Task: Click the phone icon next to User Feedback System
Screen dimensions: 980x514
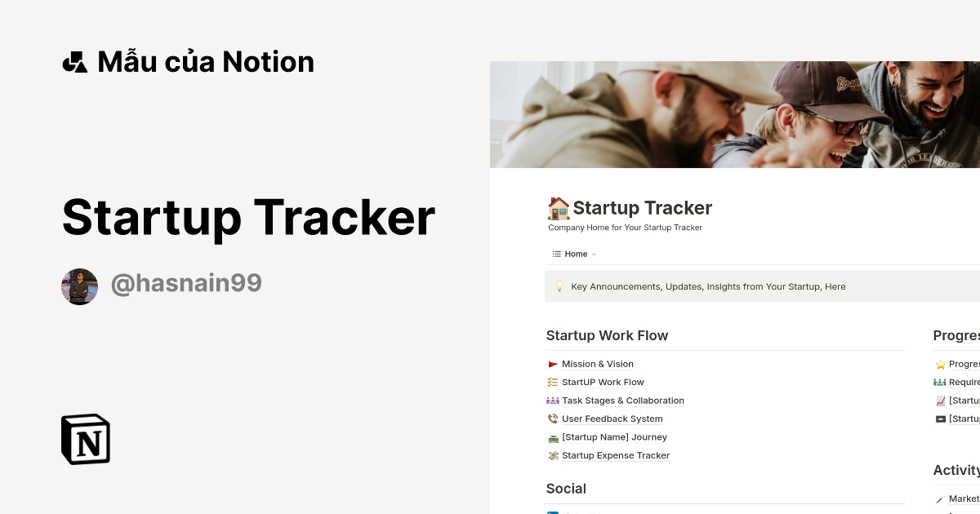Action: 553,419
